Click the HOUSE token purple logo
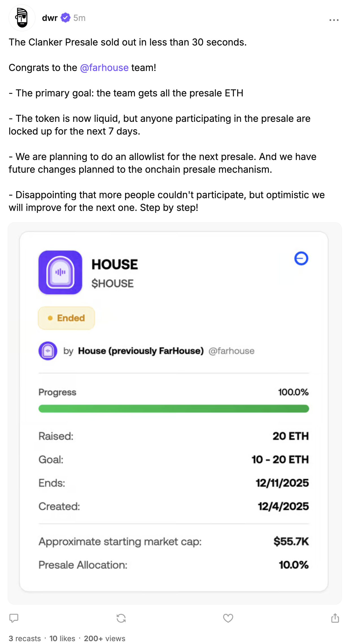349x644 pixels. tap(60, 272)
